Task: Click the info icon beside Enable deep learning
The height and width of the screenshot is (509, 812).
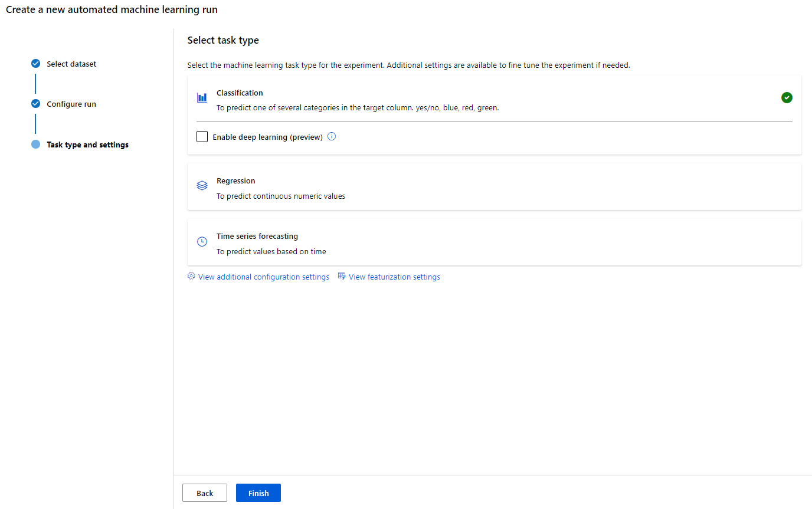Action: click(x=332, y=137)
